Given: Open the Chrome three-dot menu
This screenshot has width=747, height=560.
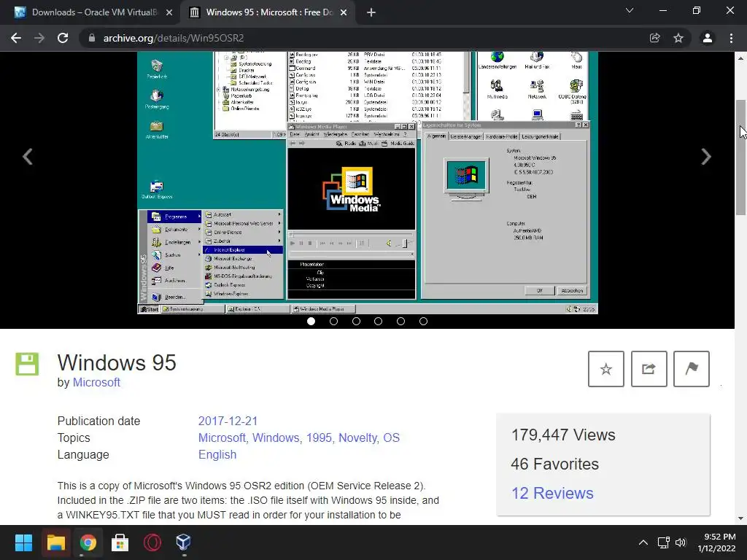Looking at the screenshot, I should pos(731,38).
